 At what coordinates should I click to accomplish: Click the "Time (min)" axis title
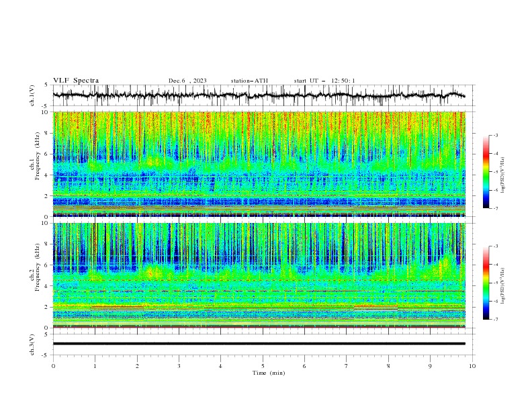269,373
